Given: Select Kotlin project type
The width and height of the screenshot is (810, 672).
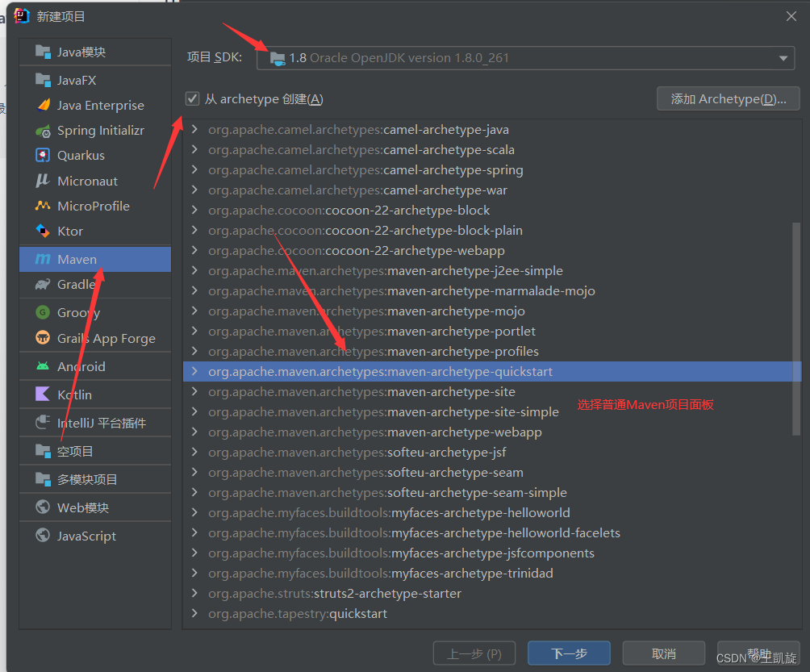Looking at the screenshot, I should tap(95, 394).
